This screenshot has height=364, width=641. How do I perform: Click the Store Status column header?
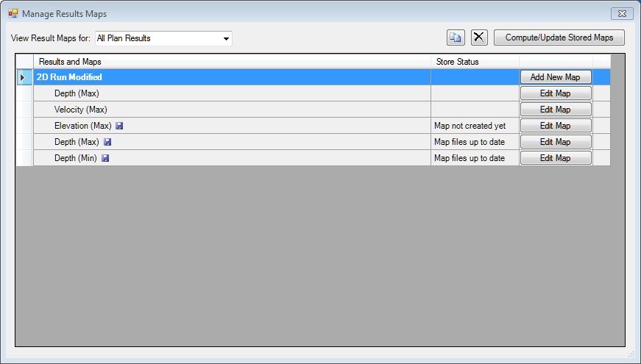[457, 62]
